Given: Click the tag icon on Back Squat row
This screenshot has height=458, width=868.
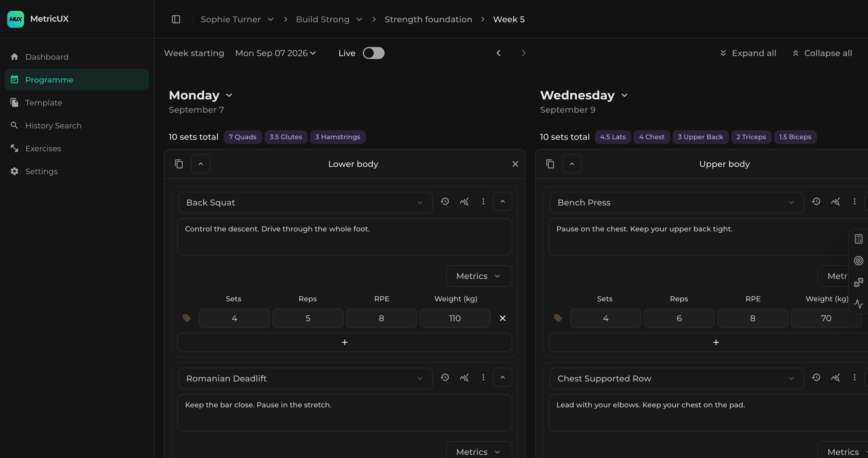Looking at the screenshot, I should (187, 318).
